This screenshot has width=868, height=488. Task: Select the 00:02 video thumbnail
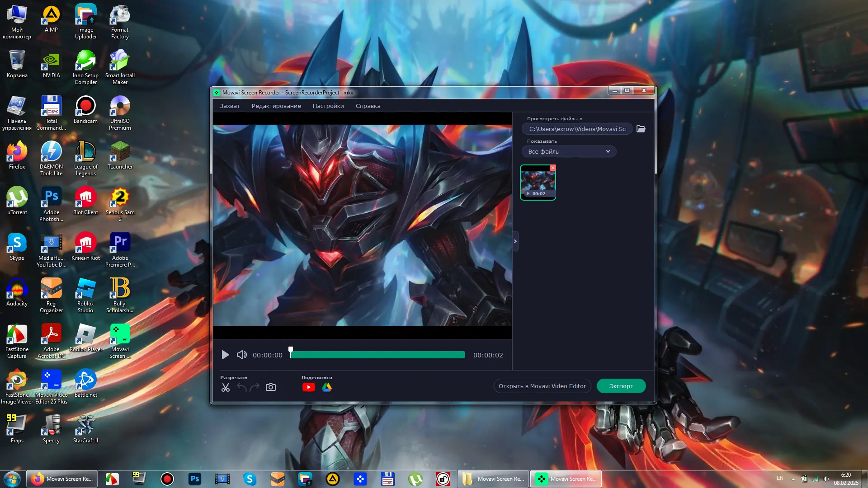tap(538, 182)
